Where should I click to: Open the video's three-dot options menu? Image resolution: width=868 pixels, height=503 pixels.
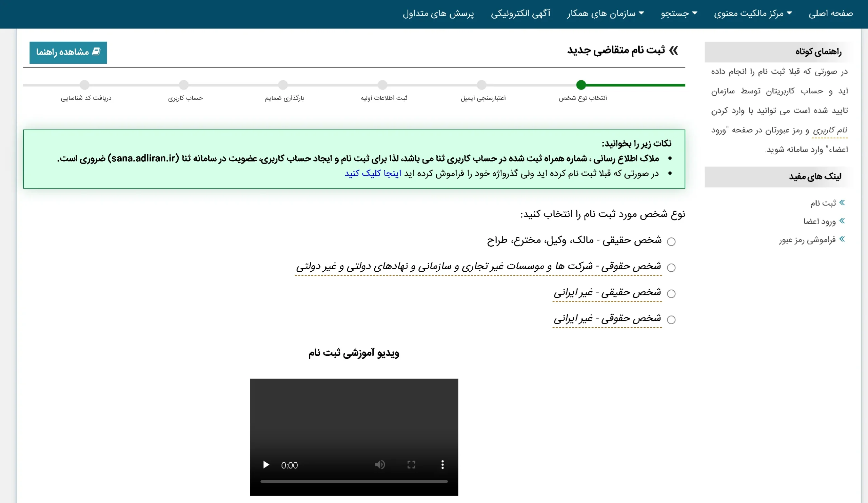pyautogui.click(x=443, y=465)
